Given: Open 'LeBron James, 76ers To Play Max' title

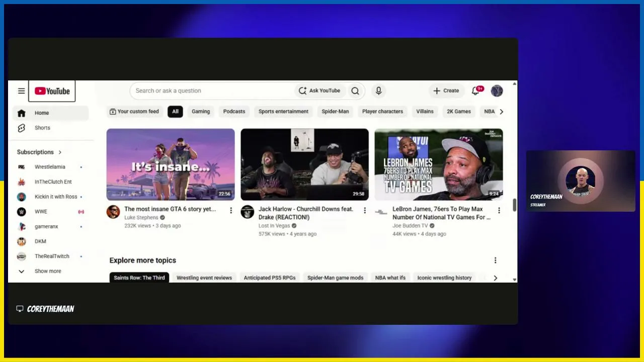Looking at the screenshot, I should [x=441, y=213].
